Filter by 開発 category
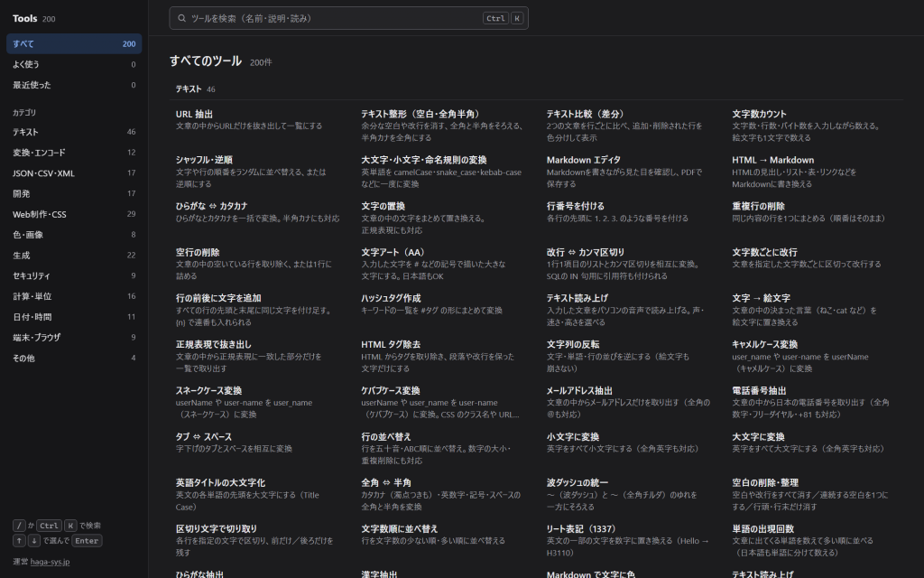The image size is (924, 578). click(x=74, y=193)
